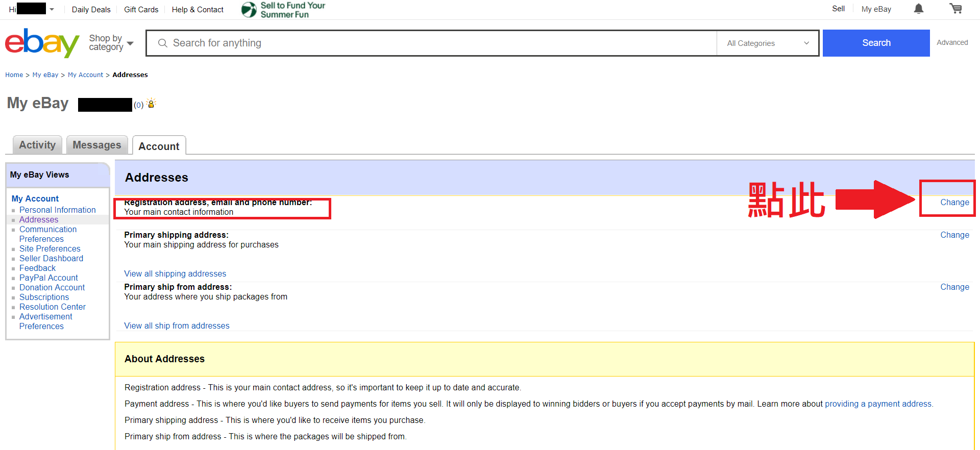
Task: Open Personal Information in sidebar
Action: point(58,210)
